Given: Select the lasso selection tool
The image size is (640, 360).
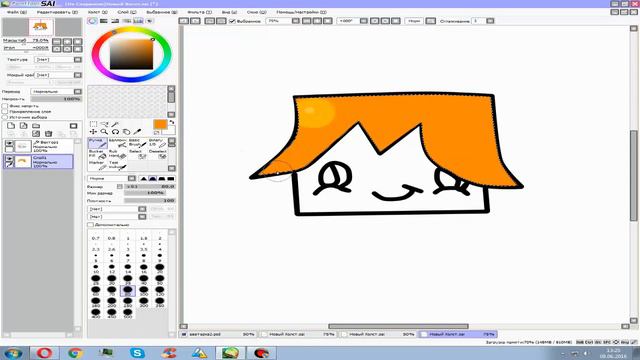Looking at the screenshot, I should 104,124.
